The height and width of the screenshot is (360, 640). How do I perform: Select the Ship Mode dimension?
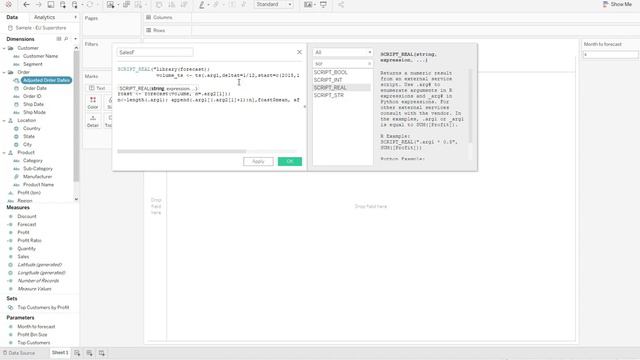[34, 112]
